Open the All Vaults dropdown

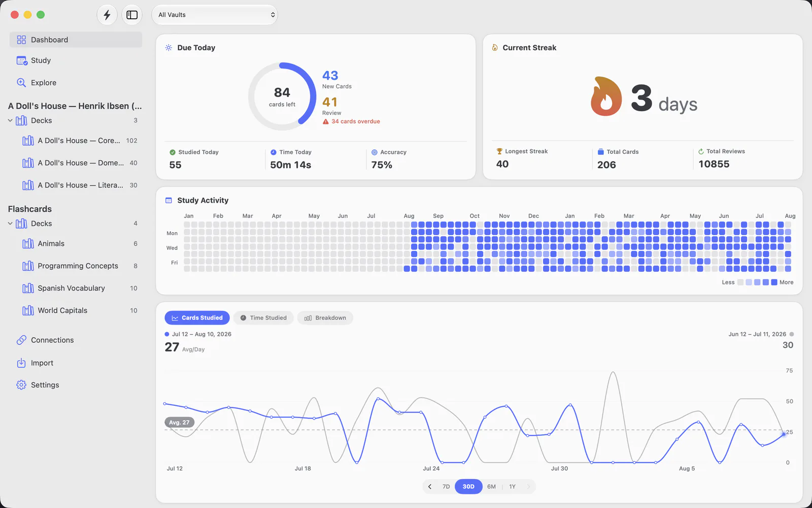[215, 15]
